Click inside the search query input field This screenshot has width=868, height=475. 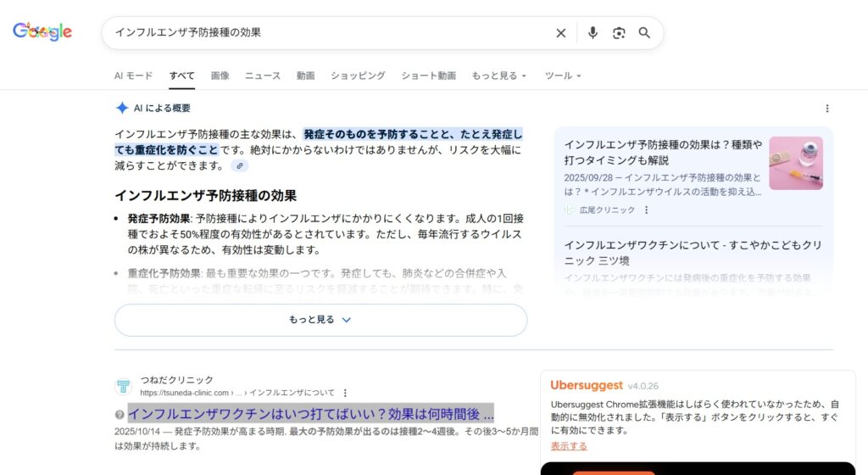(331, 33)
